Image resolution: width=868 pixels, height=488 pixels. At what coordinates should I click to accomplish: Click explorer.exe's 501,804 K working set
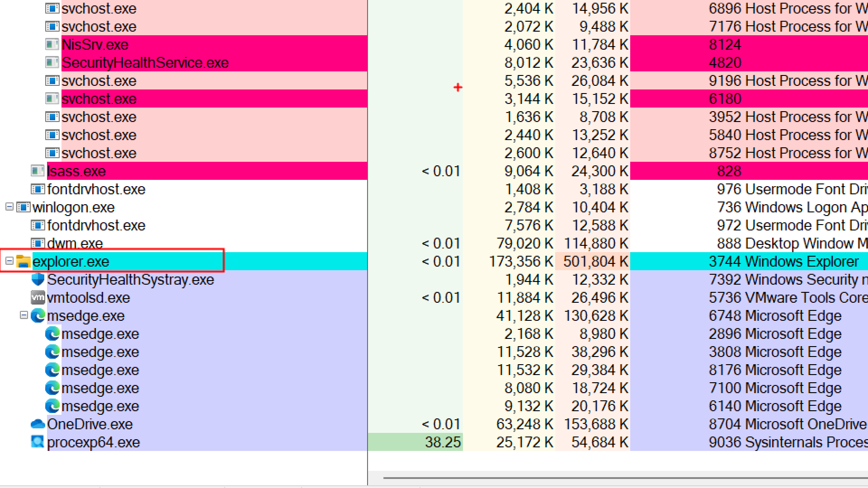(x=595, y=262)
